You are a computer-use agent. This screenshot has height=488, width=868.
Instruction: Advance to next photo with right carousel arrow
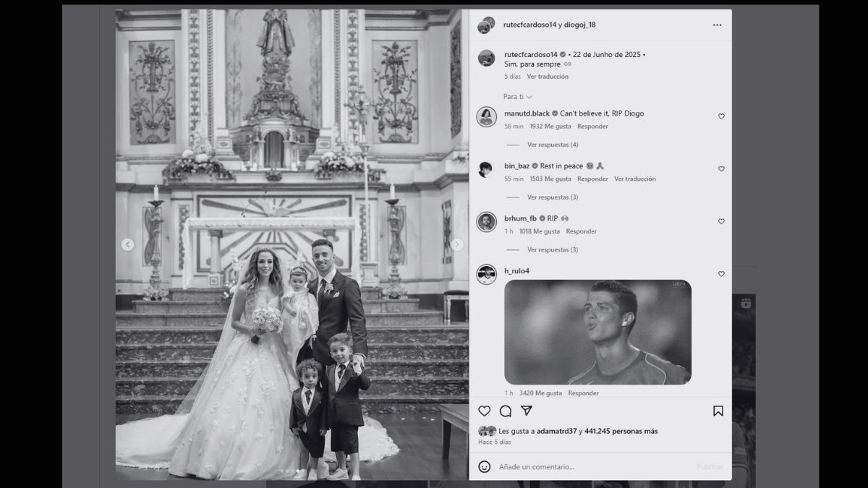[458, 244]
